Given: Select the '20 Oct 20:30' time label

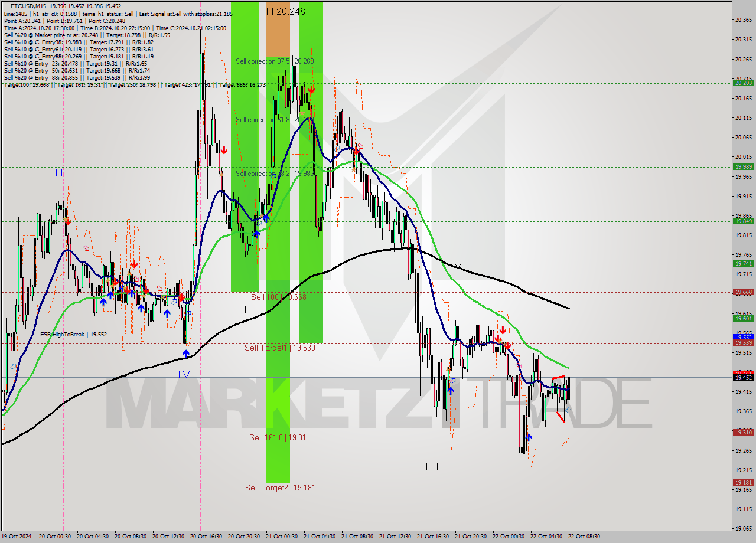Looking at the screenshot, I should (x=244, y=537).
